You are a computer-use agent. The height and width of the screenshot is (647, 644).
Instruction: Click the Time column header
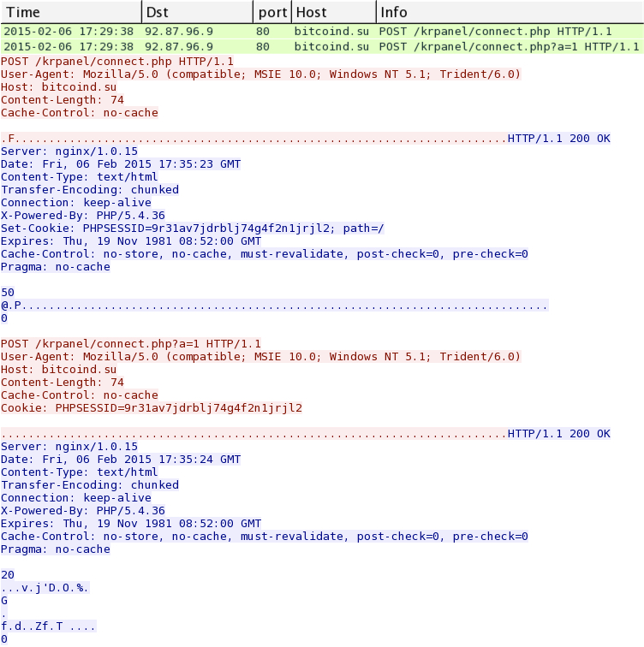click(22, 12)
